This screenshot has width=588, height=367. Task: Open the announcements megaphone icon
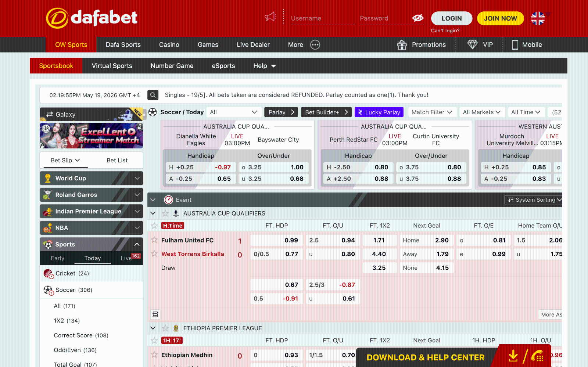coord(270,17)
